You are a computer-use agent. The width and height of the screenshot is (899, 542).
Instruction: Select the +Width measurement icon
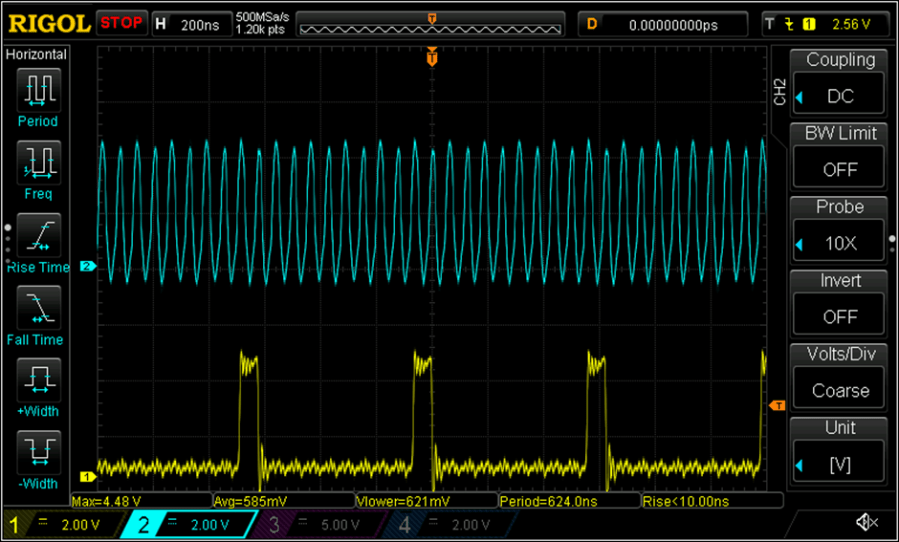coord(38,380)
